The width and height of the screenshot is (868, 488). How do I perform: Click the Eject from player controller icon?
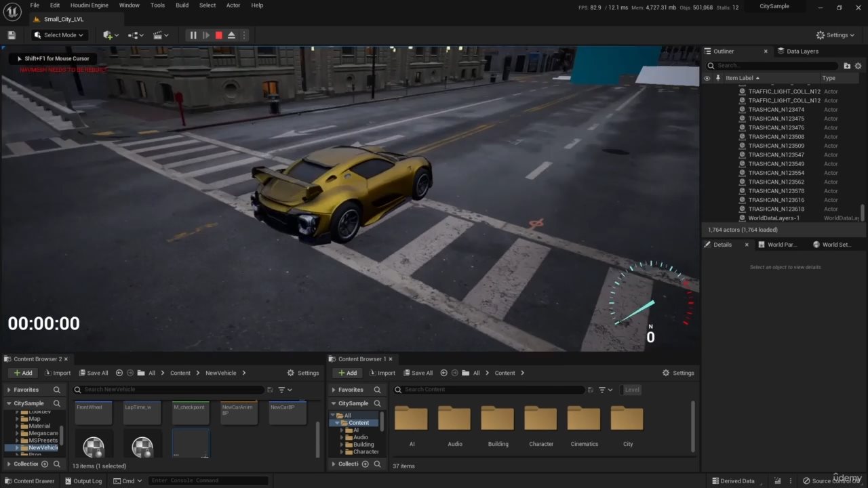pyautogui.click(x=231, y=35)
